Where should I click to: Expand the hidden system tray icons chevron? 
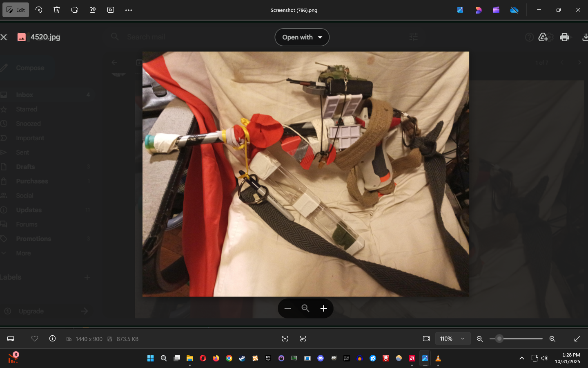pyautogui.click(x=521, y=358)
